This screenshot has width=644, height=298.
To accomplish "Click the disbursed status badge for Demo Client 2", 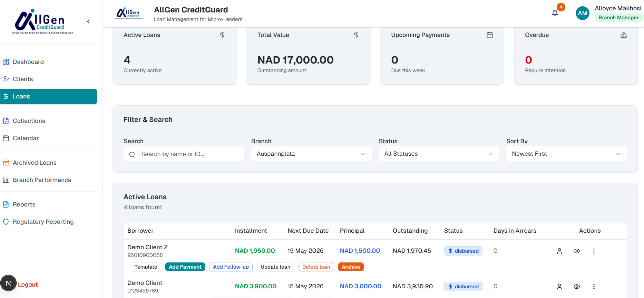I will pos(463,251).
